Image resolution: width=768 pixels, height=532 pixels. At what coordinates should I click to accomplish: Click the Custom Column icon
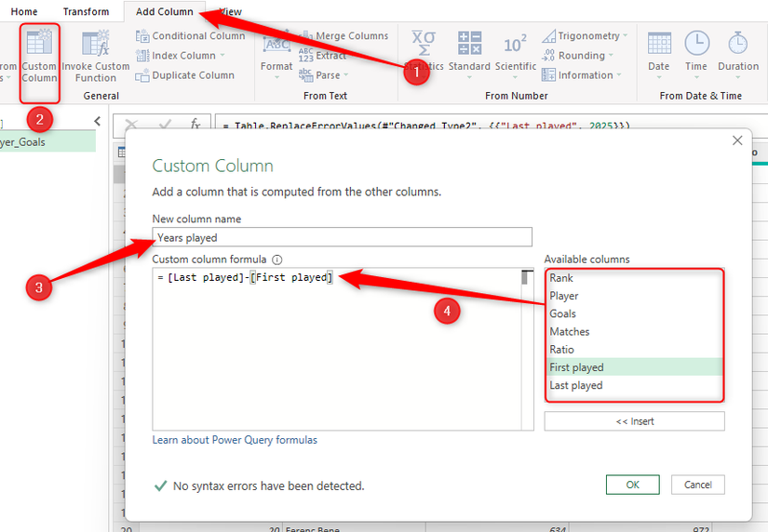pos(39,46)
